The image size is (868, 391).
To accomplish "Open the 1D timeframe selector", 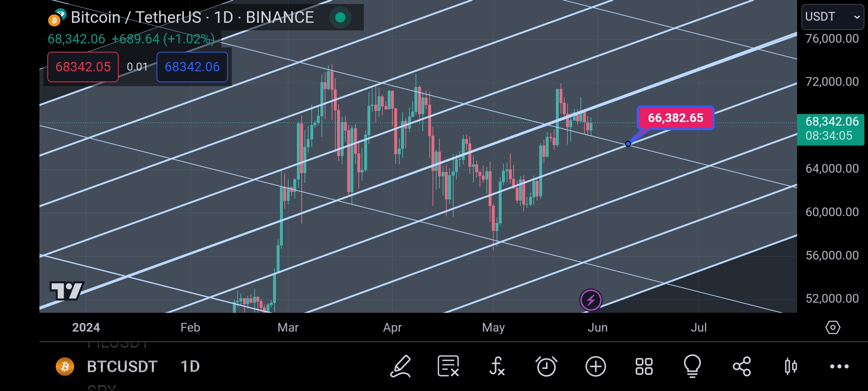I will (190, 366).
